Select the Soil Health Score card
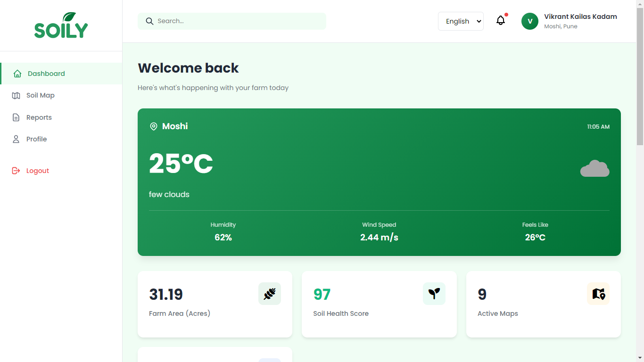 point(379,304)
